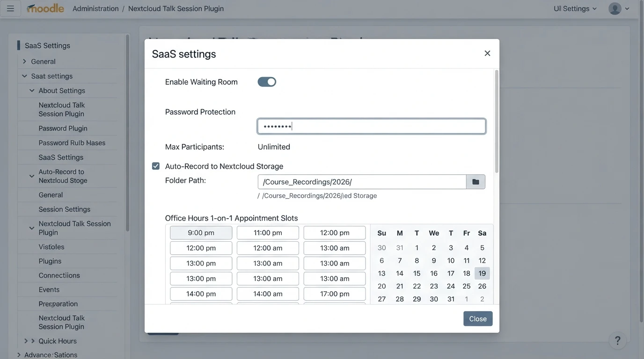Open Vistoles in sidebar
The height and width of the screenshot is (359, 644).
click(x=51, y=247)
